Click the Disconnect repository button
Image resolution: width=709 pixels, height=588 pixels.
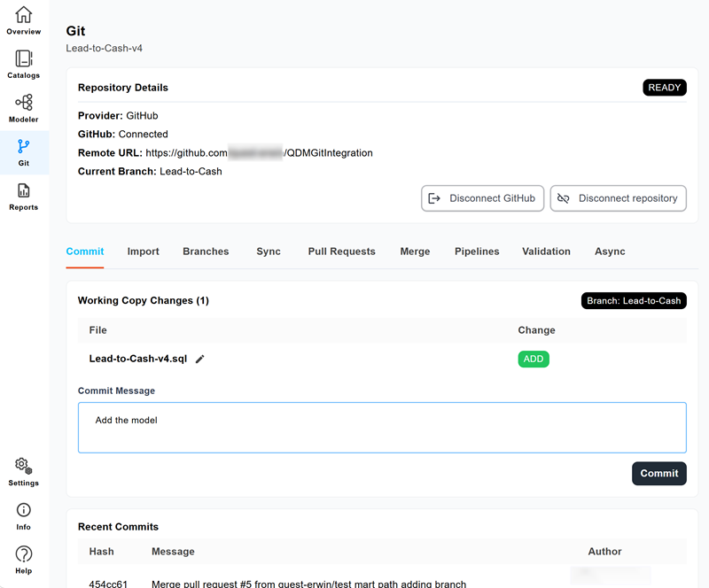coord(618,198)
